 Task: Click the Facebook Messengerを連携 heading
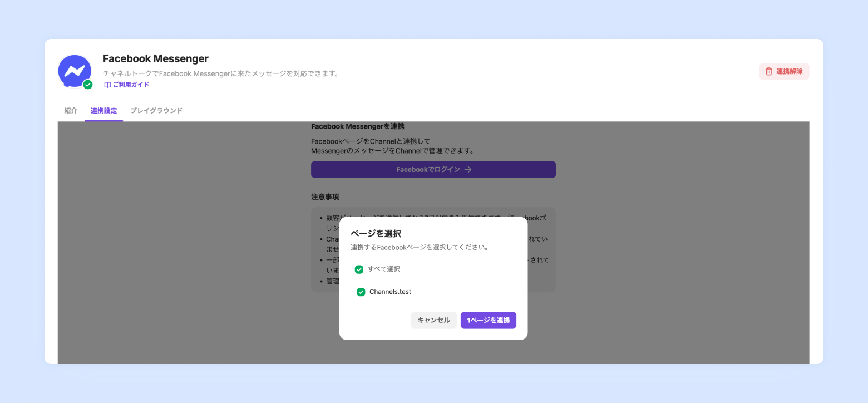pos(358,126)
